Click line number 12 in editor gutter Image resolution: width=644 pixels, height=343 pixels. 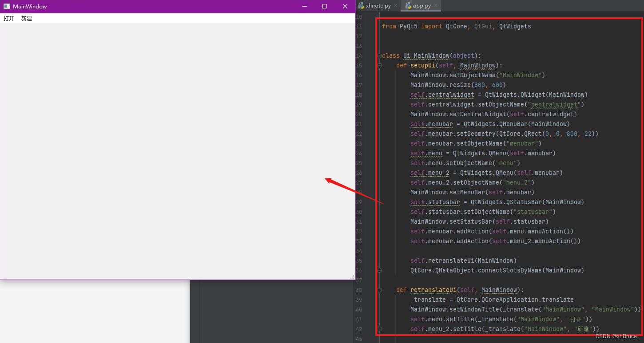[359, 36]
